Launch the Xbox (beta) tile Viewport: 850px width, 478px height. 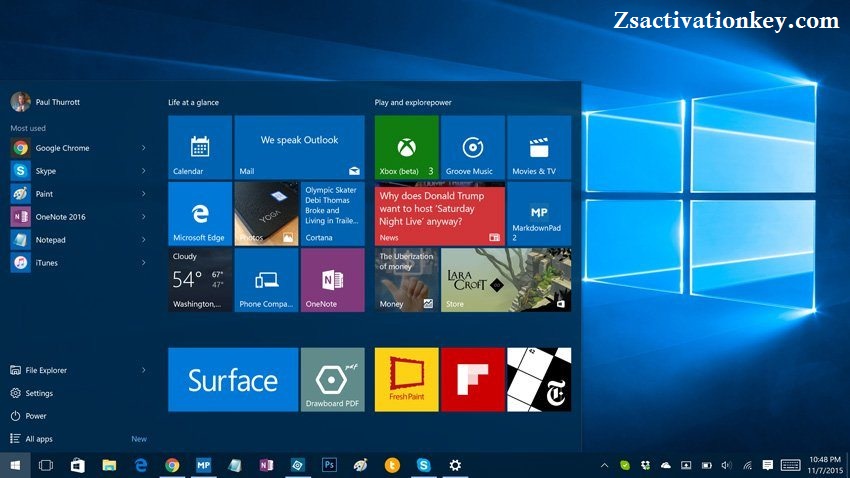(x=407, y=147)
